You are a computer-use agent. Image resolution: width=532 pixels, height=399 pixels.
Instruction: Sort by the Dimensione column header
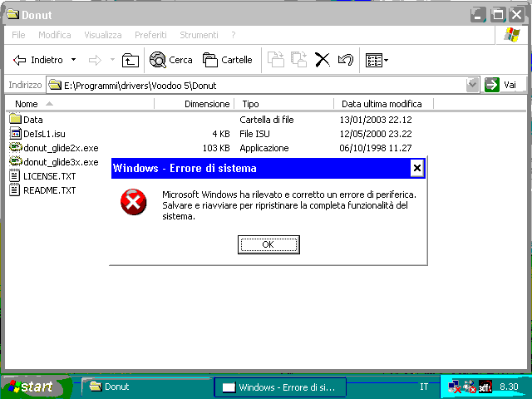pos(195,104)
